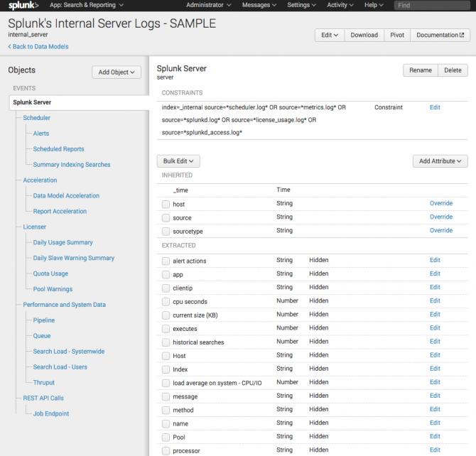Edit the load average on system attribute
This screenshot has width=476, height=456.
click(435, 382)
